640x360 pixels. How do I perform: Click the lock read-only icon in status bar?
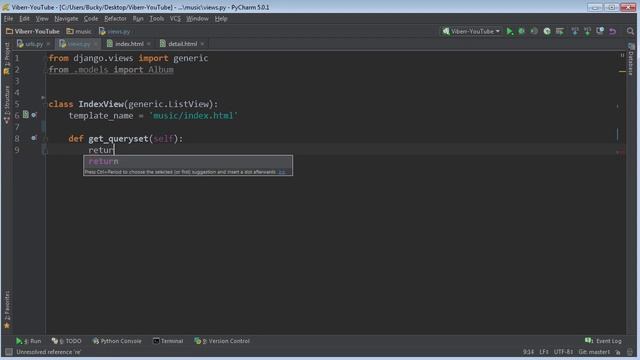coord(618,352)
